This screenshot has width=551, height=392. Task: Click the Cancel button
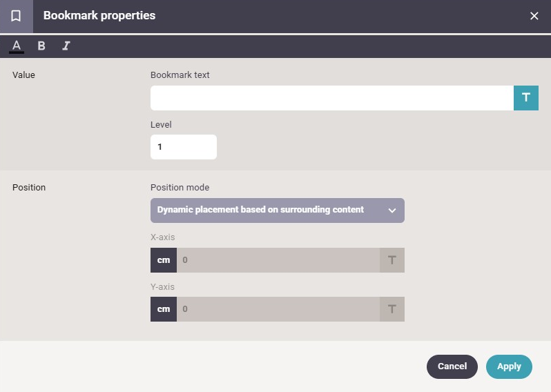click(452, 366)
